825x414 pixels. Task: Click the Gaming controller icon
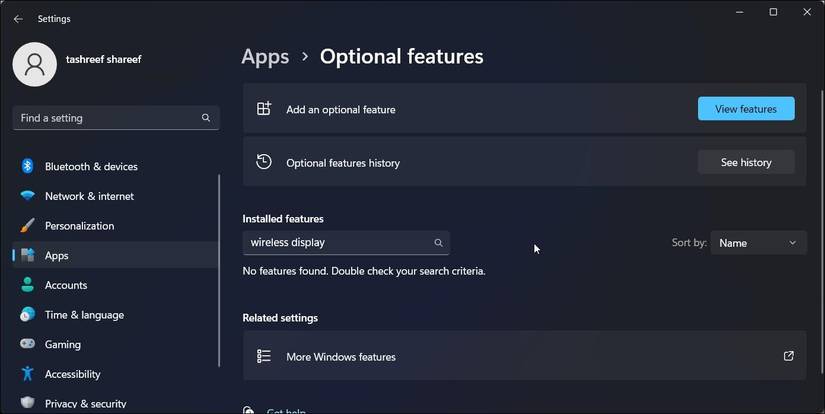pyautogui.click(x=27, y=344)
